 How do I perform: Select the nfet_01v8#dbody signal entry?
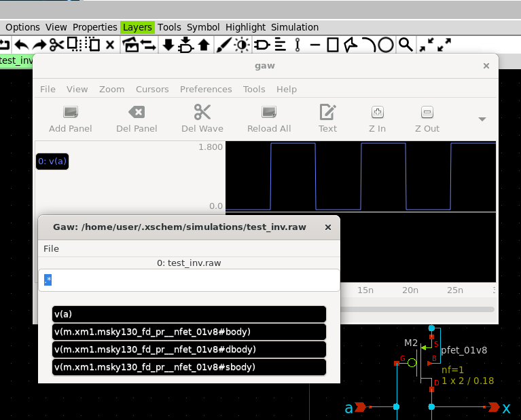coord(189,349)
